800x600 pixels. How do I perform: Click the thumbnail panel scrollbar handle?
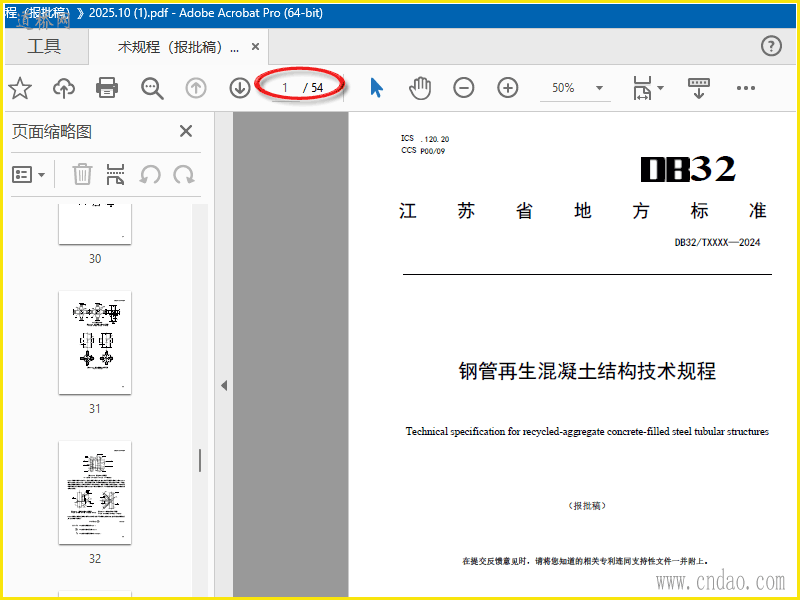(x=199, y=460)
